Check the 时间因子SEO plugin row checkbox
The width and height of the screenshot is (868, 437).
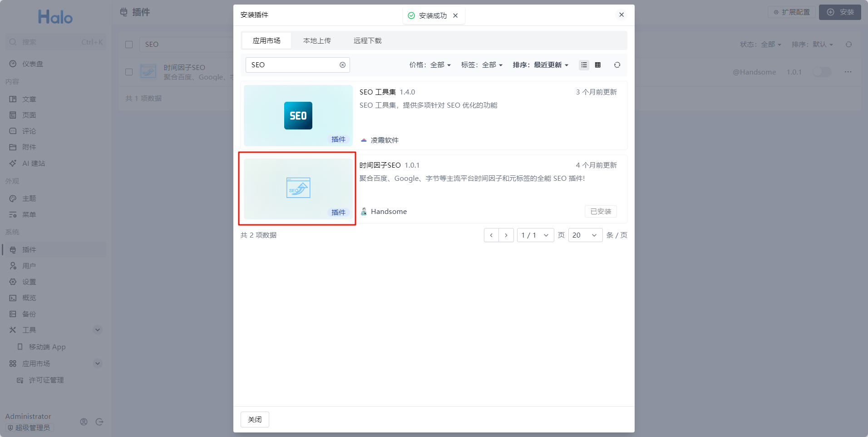coord(129,72)
